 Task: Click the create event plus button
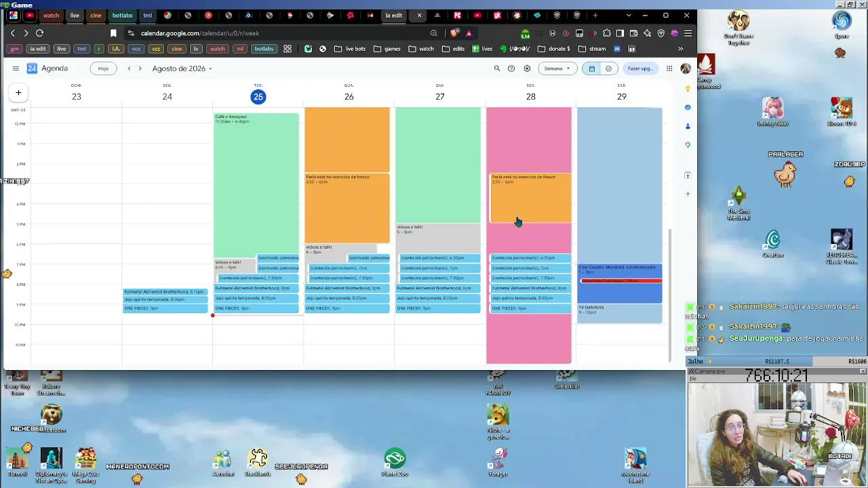18,93
